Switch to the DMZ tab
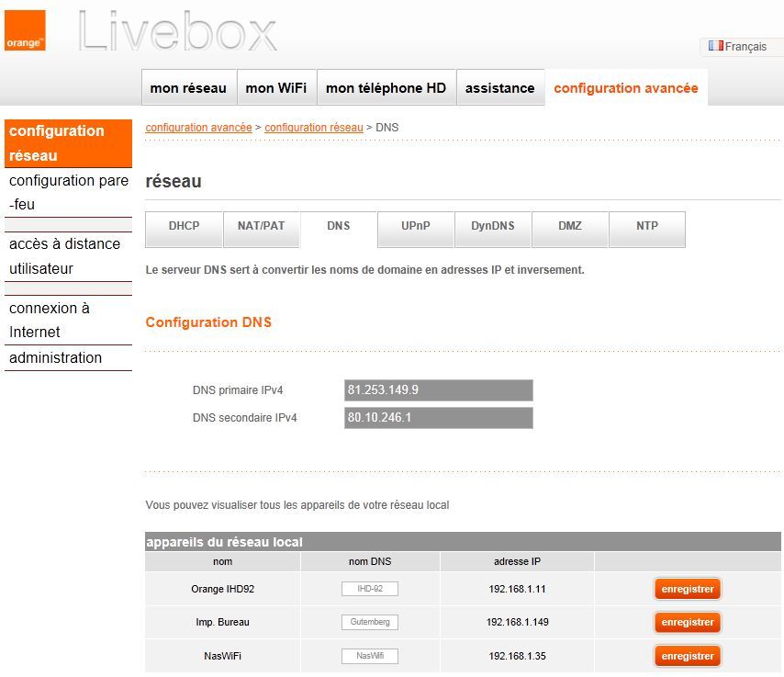 (x=569, y=226)
